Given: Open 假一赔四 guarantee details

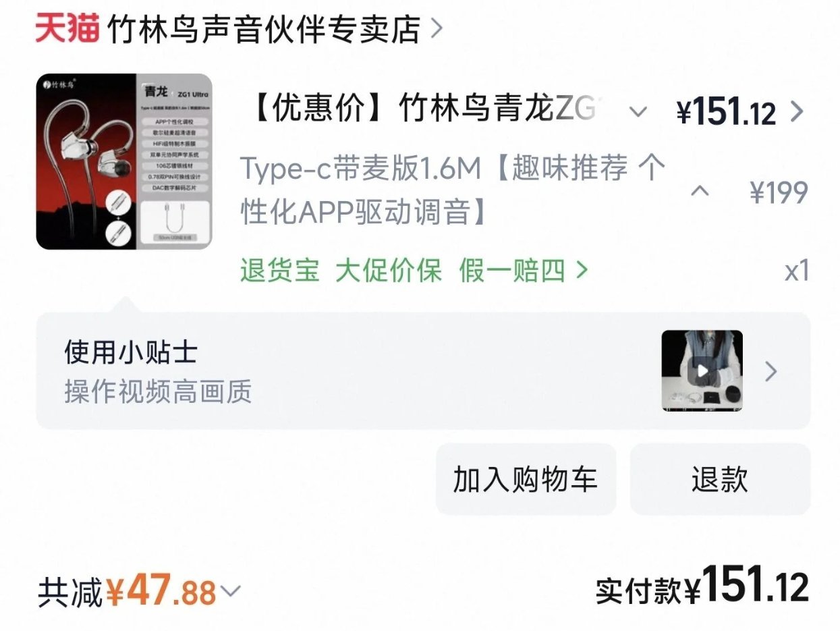Looking at the screenshot, I should (x=512, y=271).
